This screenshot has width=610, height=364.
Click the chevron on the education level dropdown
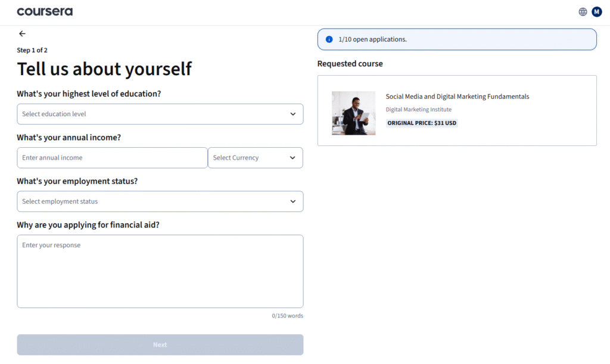pyautogui.click(x=292, y=114)
